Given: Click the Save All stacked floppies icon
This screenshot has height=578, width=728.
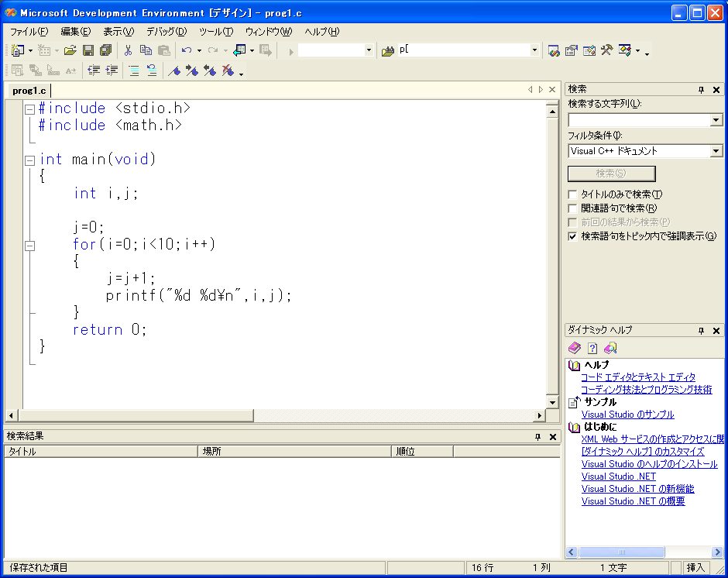Looking at the screenshot, I should tap(106, 50).
